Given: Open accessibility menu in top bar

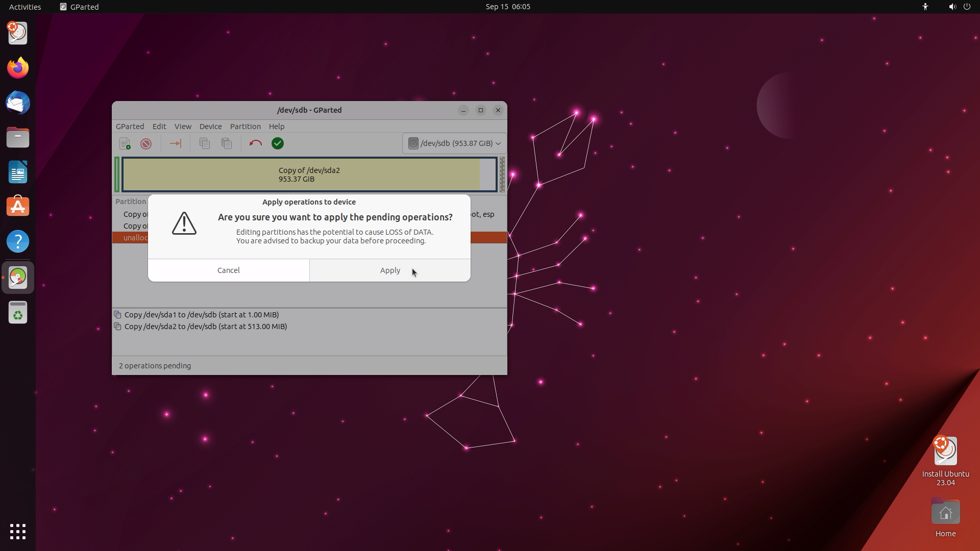Looking at the screenshot, I should pyautogui.click(x=925, y=7).
